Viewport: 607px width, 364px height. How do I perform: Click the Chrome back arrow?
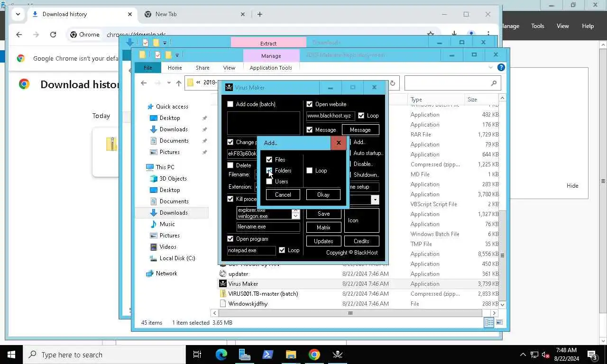(19, 35)
